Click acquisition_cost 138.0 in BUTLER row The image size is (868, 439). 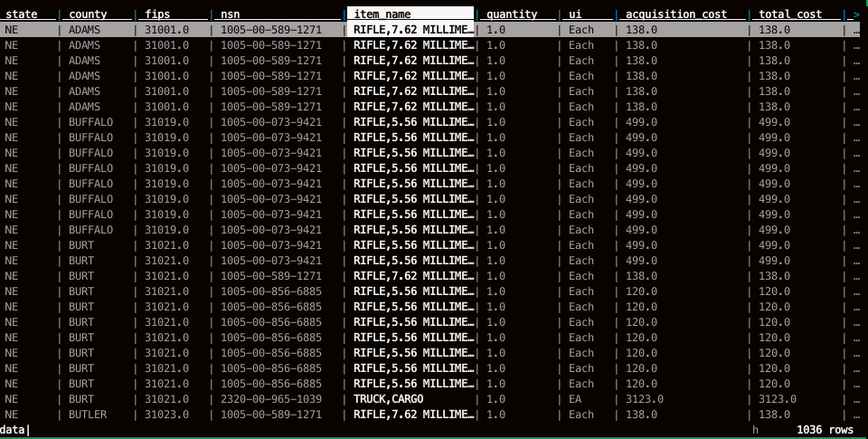tap(641, 415)
